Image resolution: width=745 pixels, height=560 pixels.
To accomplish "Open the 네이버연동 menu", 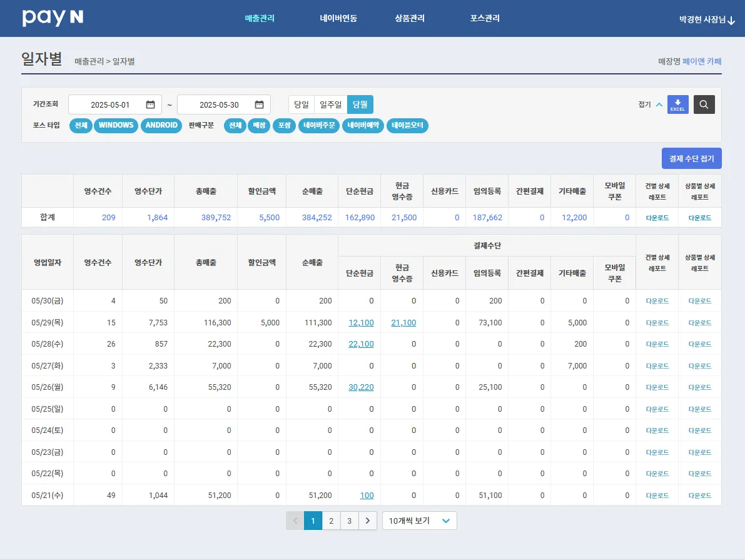I will point(338,19).
